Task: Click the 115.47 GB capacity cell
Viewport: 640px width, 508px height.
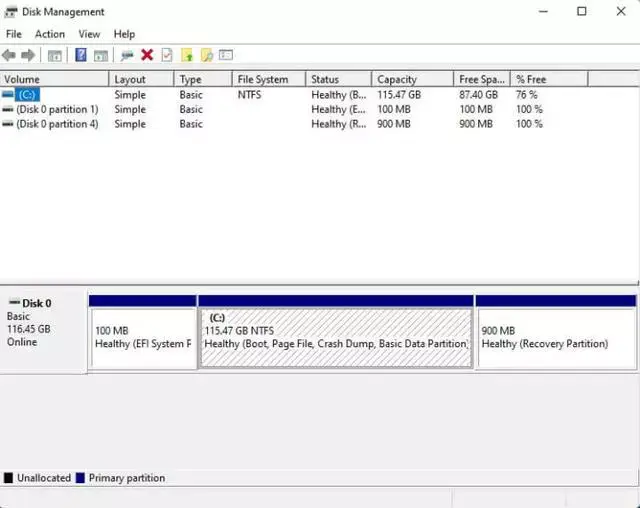Action: coord(399,95)
